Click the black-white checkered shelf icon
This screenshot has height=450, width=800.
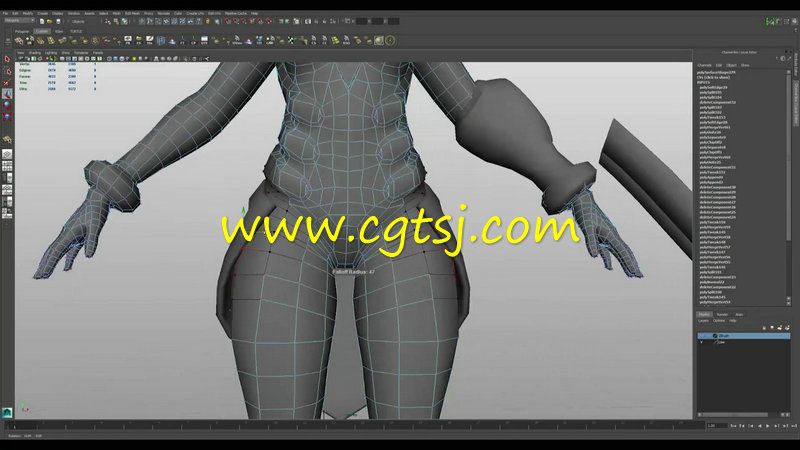(x=291, y=40)
